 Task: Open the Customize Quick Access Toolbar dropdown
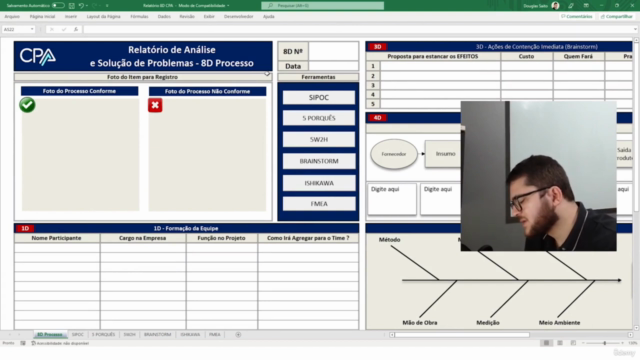pyautogui.click(x=107, y=6)
